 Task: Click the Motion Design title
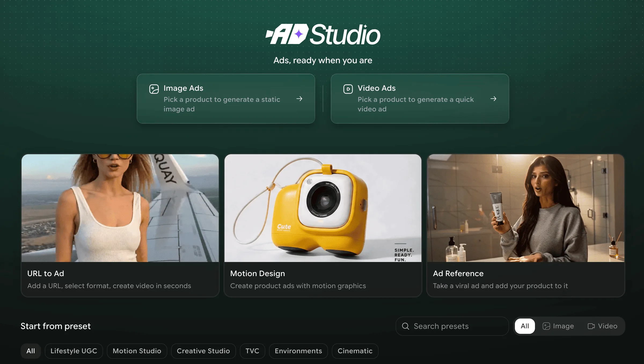258,274
